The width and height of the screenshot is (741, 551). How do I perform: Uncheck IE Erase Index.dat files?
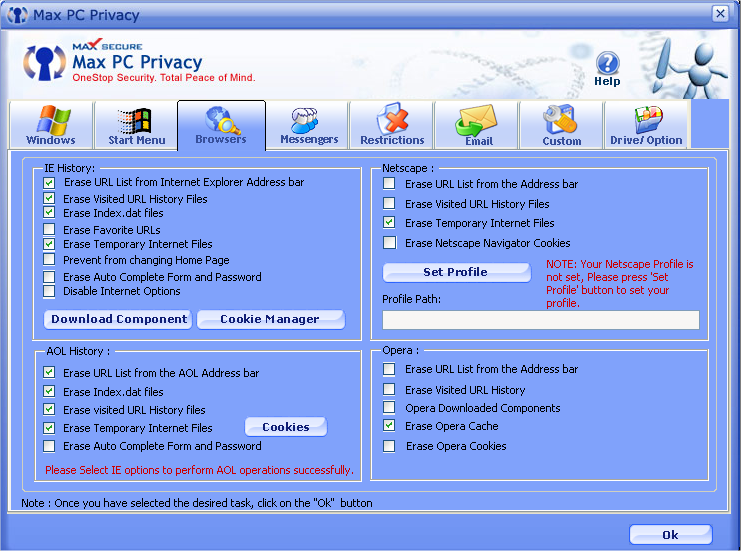click(49, 212)
